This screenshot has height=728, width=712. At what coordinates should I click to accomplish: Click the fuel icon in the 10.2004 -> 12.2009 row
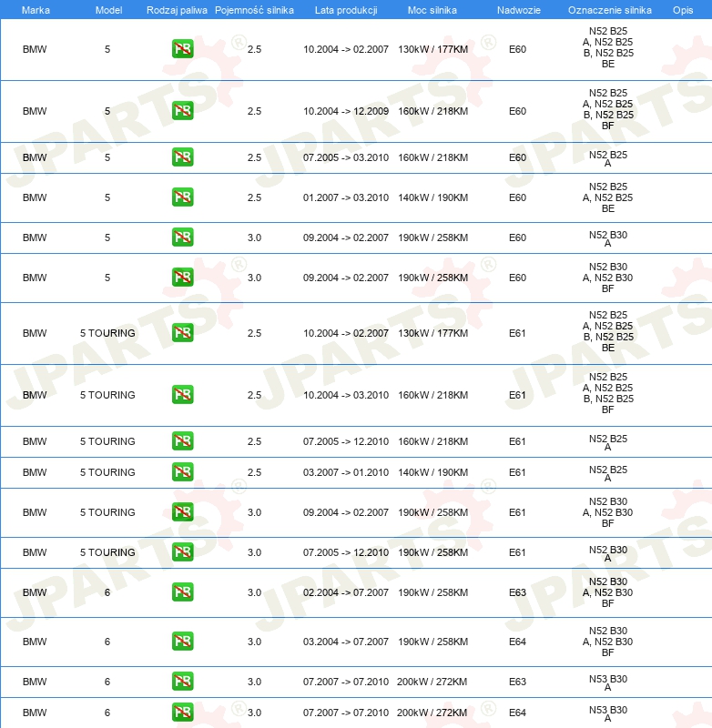tap(182, 110)
